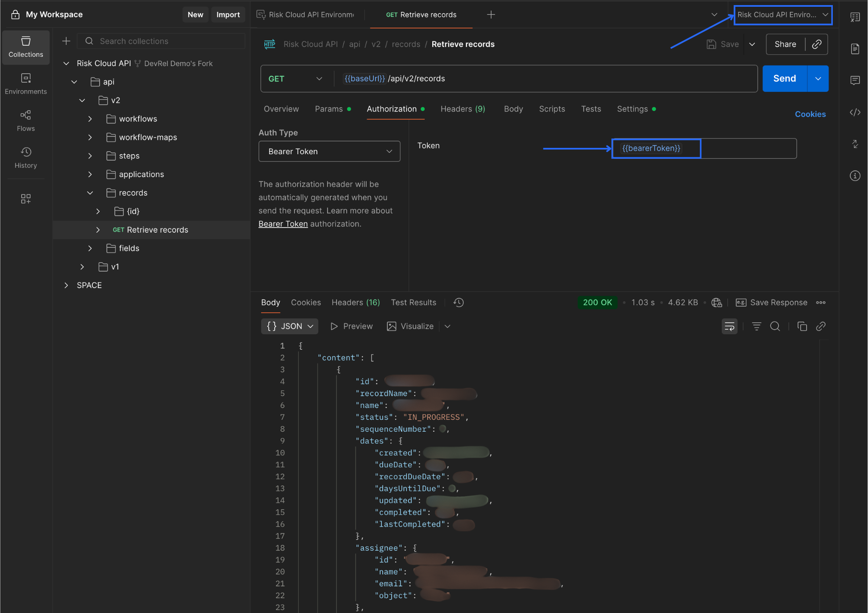Filter the response using filter icon
This screenshot has width=868, height=613.
(x=757, y=326)
